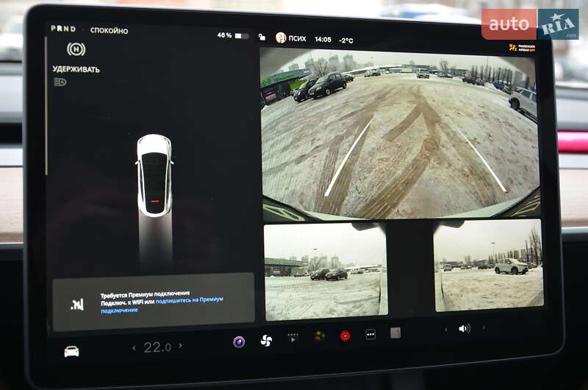Open the media player app icon
588x390 pixels.
[x=293, y=338]
